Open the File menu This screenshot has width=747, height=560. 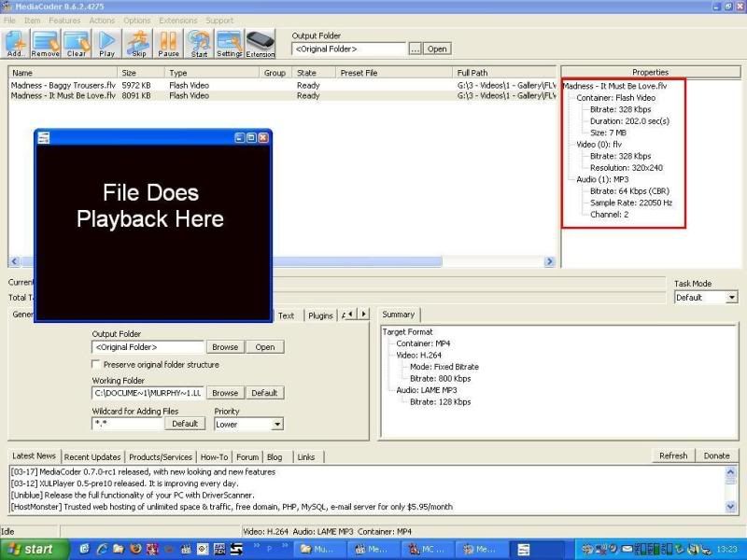click(9, 21)
